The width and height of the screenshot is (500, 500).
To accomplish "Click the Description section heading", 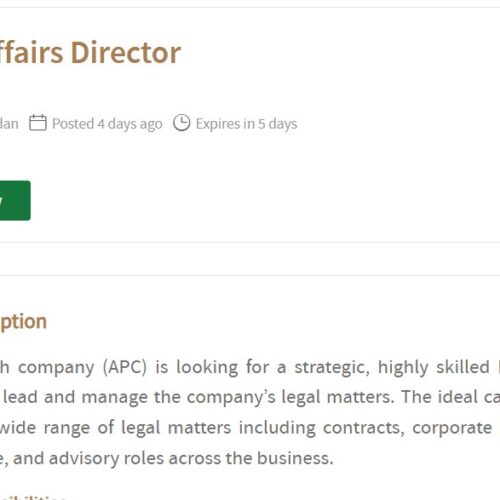I will pos(23,322).
